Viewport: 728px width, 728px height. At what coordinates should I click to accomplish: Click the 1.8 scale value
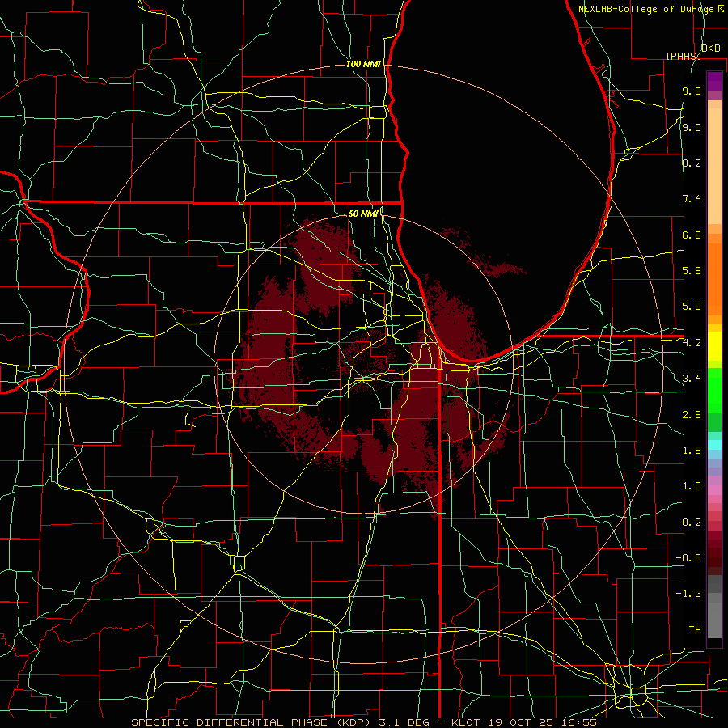(x=692, y=451)
